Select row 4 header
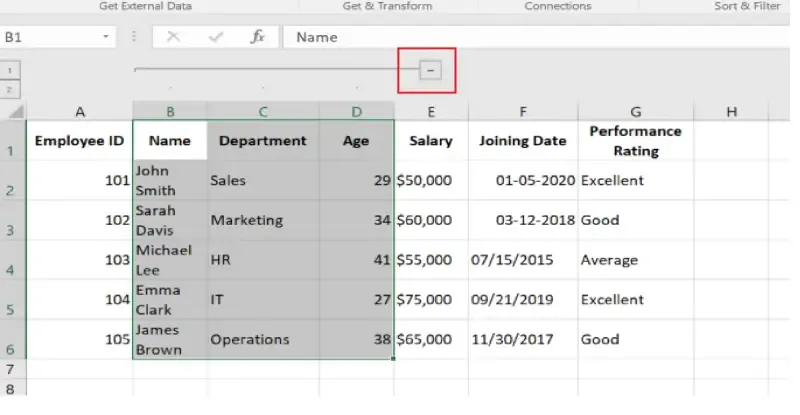The width and height of the screenshot is (800, 415). [10, 260]
